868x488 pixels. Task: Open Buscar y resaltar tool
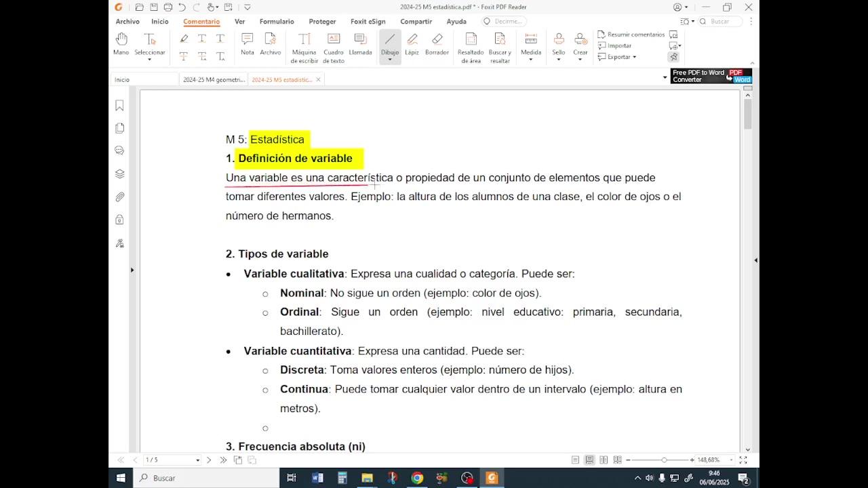click(500, 48)
